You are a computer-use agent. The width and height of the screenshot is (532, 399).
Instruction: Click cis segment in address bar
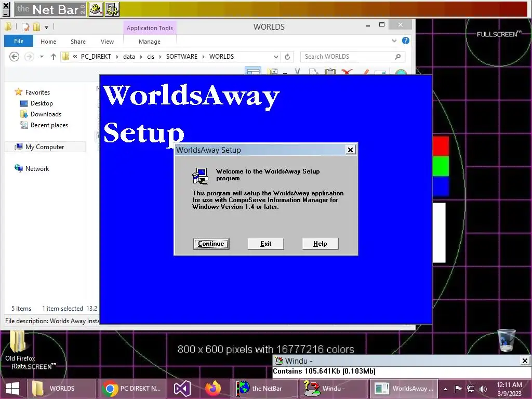click(x=151, y=56)
